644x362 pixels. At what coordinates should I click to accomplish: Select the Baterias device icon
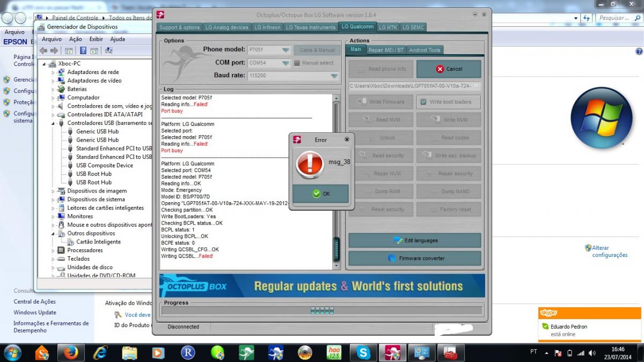[62, 89]
